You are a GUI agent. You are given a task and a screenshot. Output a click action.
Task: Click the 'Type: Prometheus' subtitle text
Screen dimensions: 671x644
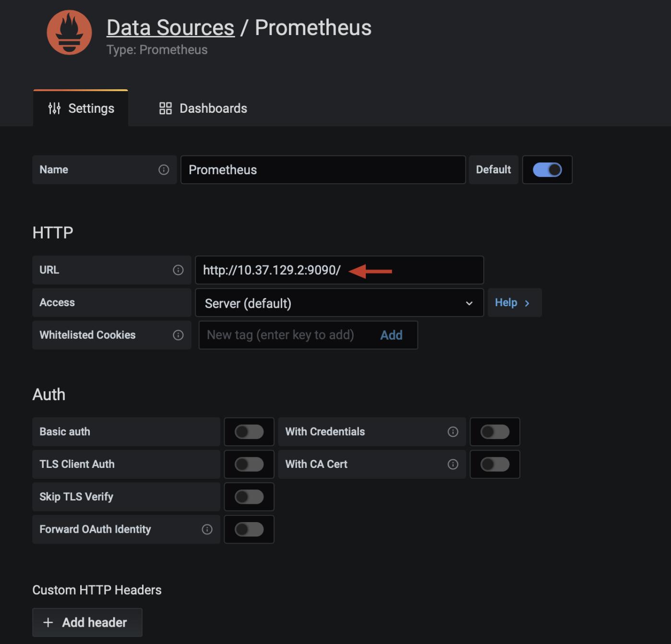tap(157, 50)
